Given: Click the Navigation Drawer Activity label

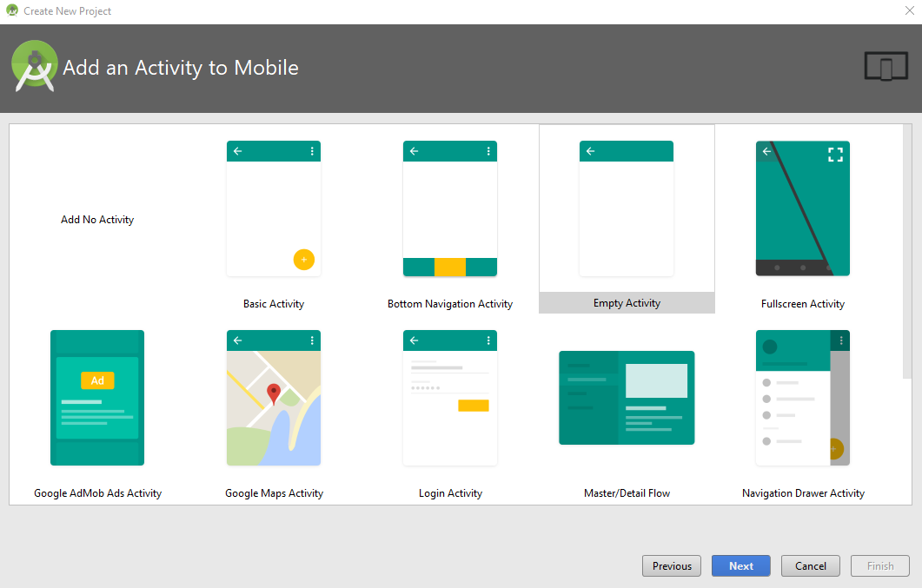Looking at the screenshot, I should tap(803, 493).
